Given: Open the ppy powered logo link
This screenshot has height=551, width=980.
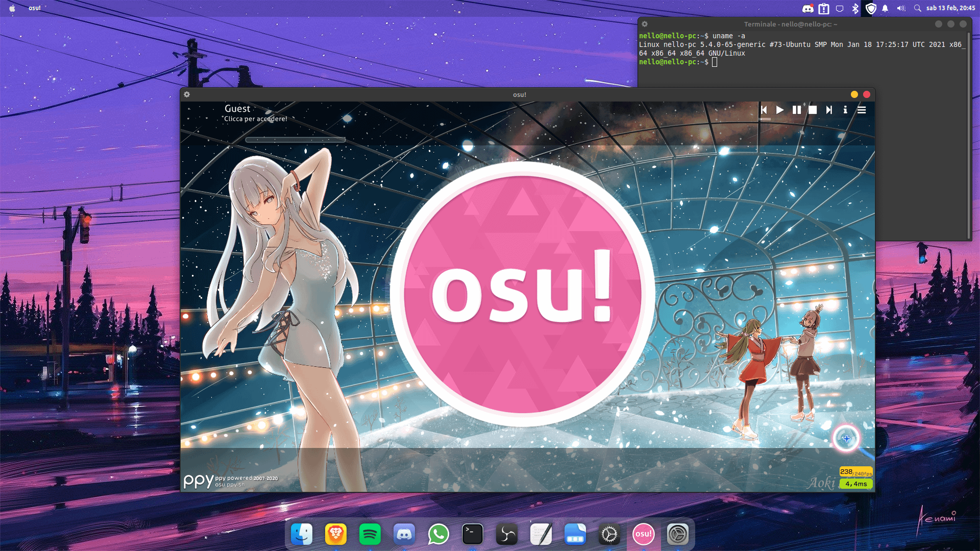Looking at the screenshot, I should [231, 481].
